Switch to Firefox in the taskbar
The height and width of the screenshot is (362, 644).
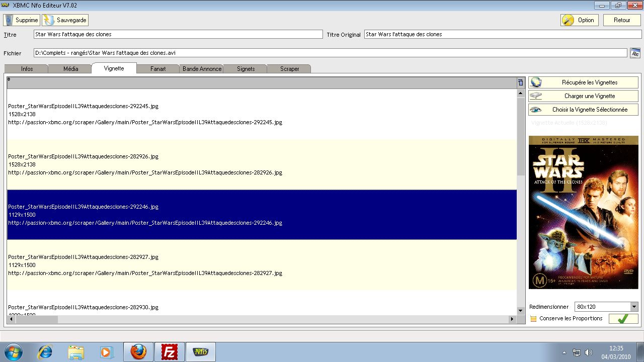[138, 352]
